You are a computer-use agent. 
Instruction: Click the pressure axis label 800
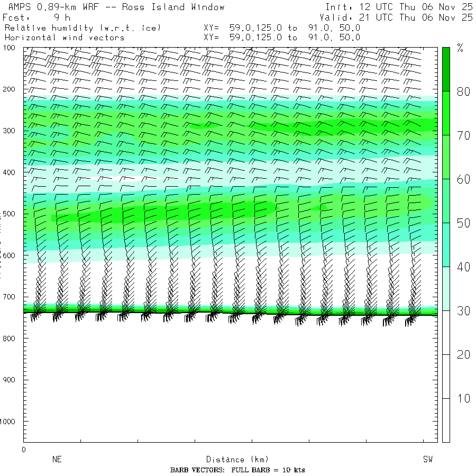click(x=9, y=338)
